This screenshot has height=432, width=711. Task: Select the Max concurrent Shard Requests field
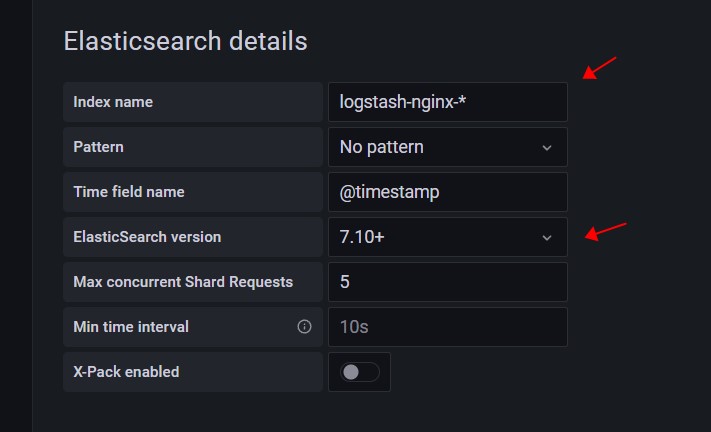pos(447,282)
